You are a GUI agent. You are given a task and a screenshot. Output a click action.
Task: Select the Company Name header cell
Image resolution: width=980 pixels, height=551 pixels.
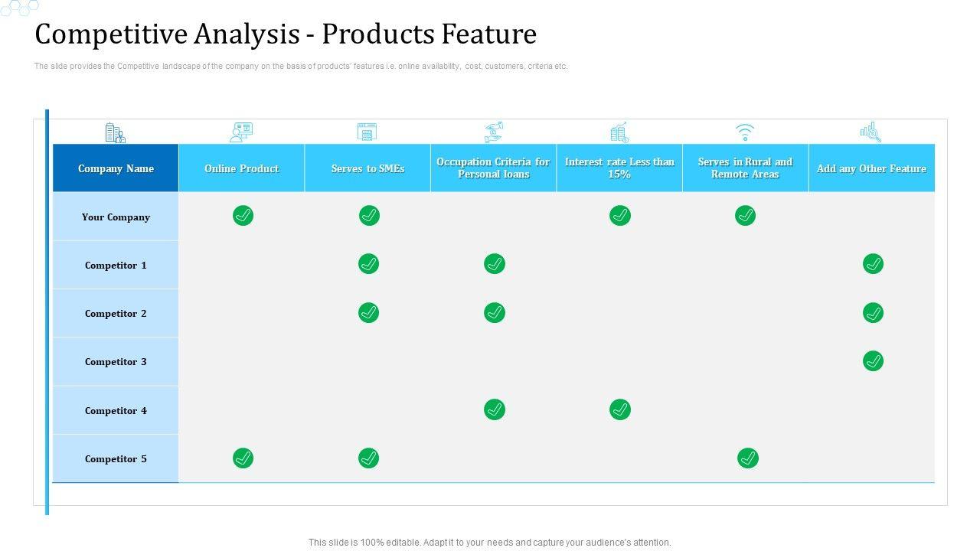[x=116, y=168]
